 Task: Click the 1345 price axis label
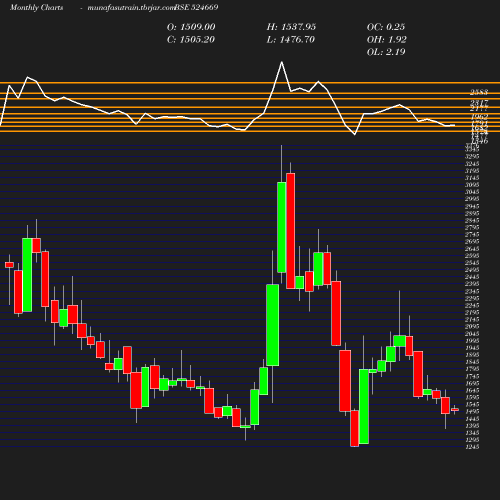click(472, 433)
